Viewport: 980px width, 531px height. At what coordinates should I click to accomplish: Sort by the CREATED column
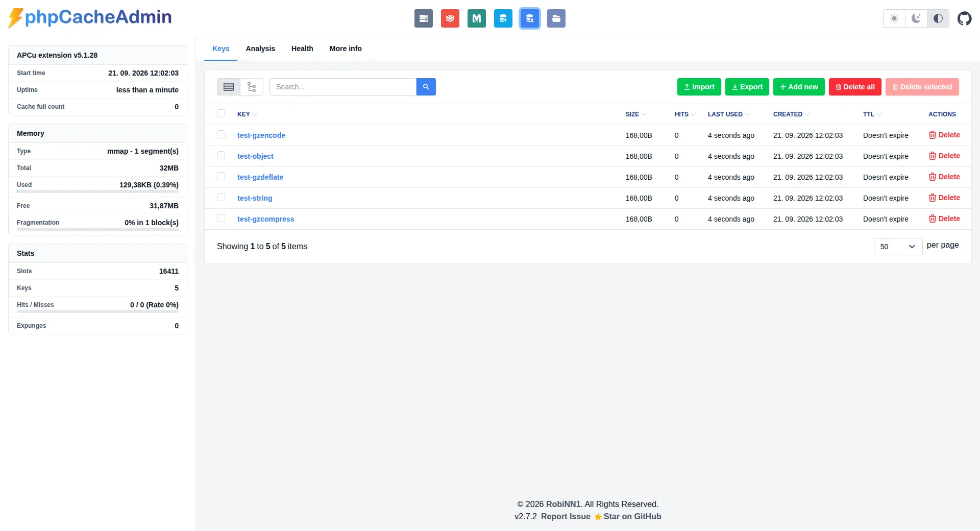[x=791, y=114]
